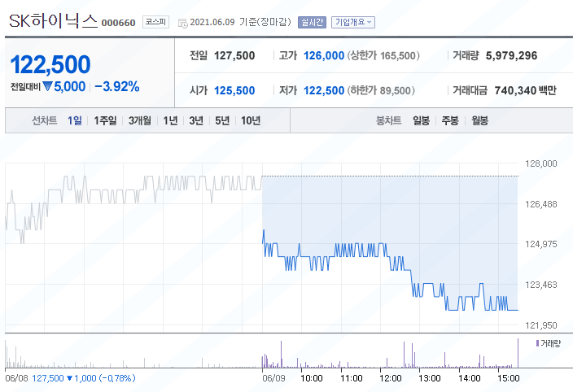Screen dimensions: 573x392
Task: Click the stock code 000660
Action: (x=118, y=23)
